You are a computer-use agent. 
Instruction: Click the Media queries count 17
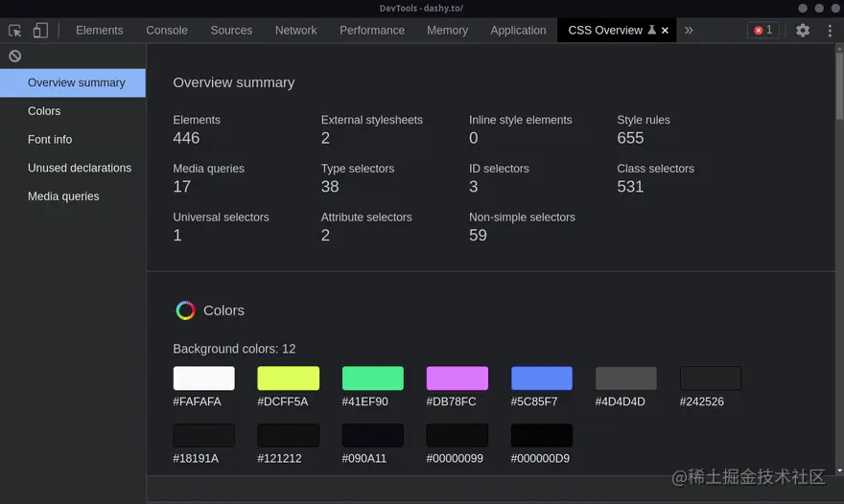point(182,187)
